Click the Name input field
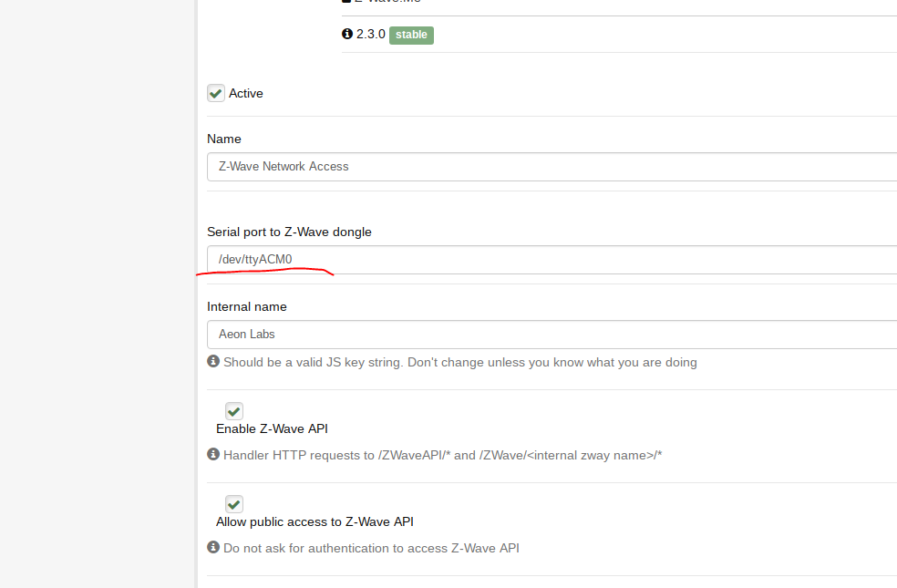 (552, 167)
